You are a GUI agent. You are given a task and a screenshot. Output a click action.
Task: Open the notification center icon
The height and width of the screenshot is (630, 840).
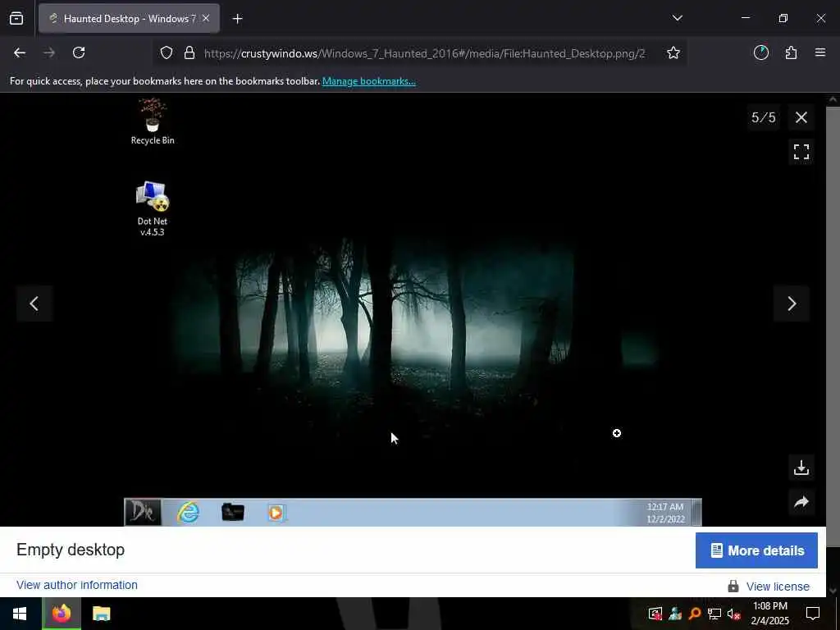pyautogui.click(x=813, y=614)
